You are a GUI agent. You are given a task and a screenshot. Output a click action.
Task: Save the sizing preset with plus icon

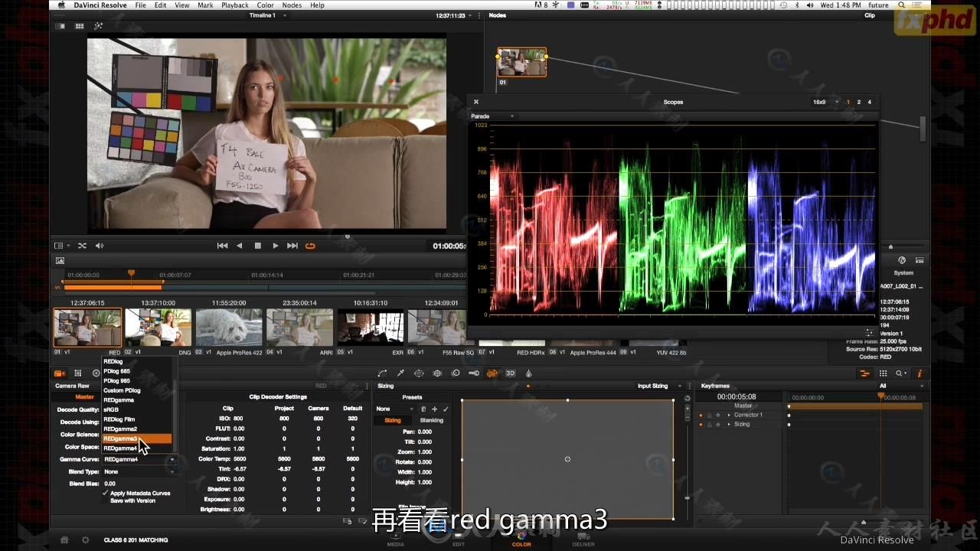pos(434,409)
